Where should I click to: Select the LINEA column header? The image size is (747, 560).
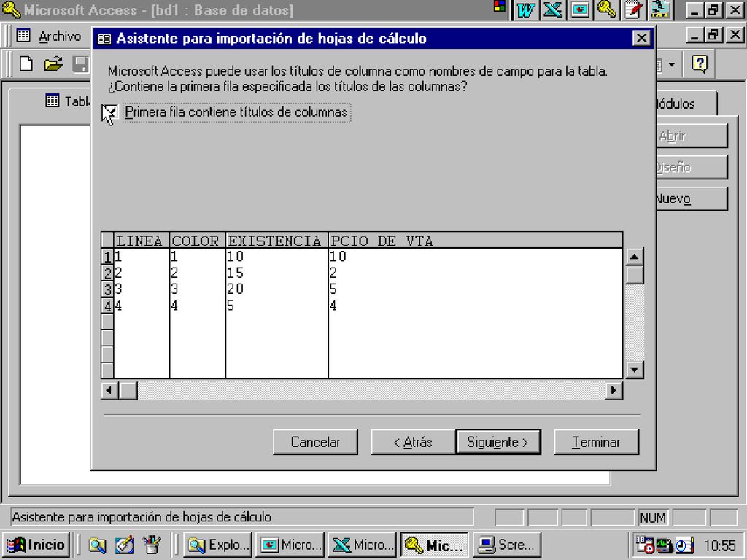pyautogui.click(x=142, y=241)
